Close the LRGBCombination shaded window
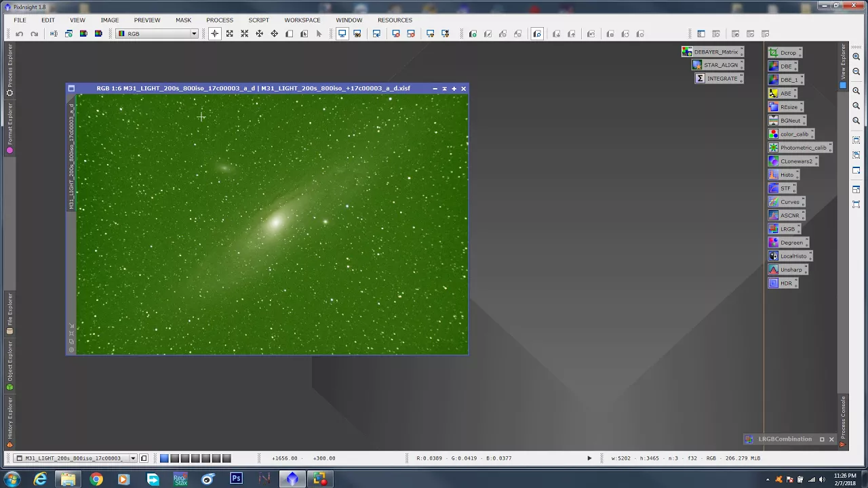Screen dimensions: 868x488 click(831, 439)
